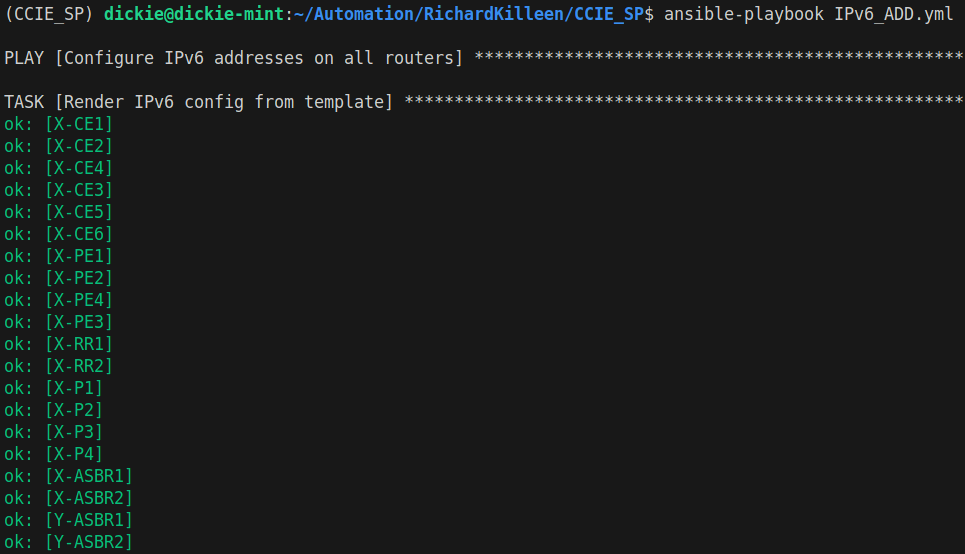Click the TASK Render IPv6 config line
The image size is (965, 554).
point(198,102)
